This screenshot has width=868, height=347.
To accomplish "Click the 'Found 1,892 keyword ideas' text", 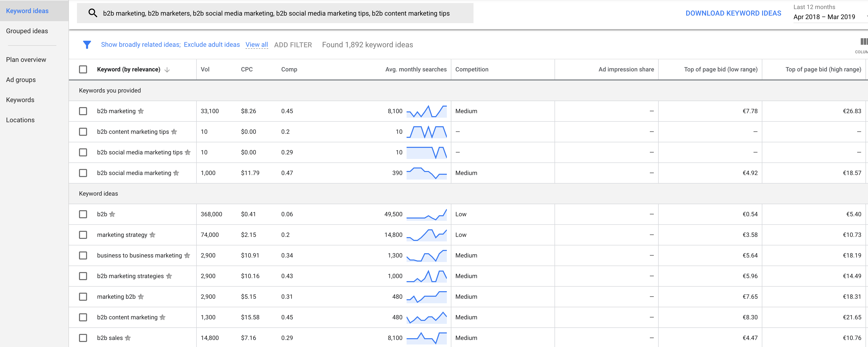I will coord(367,45).
